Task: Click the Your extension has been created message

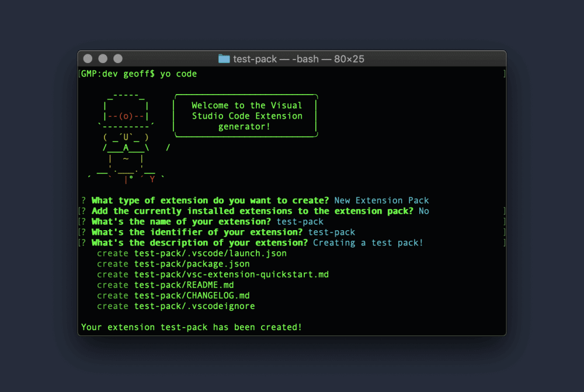Action: tap(192, 327)
